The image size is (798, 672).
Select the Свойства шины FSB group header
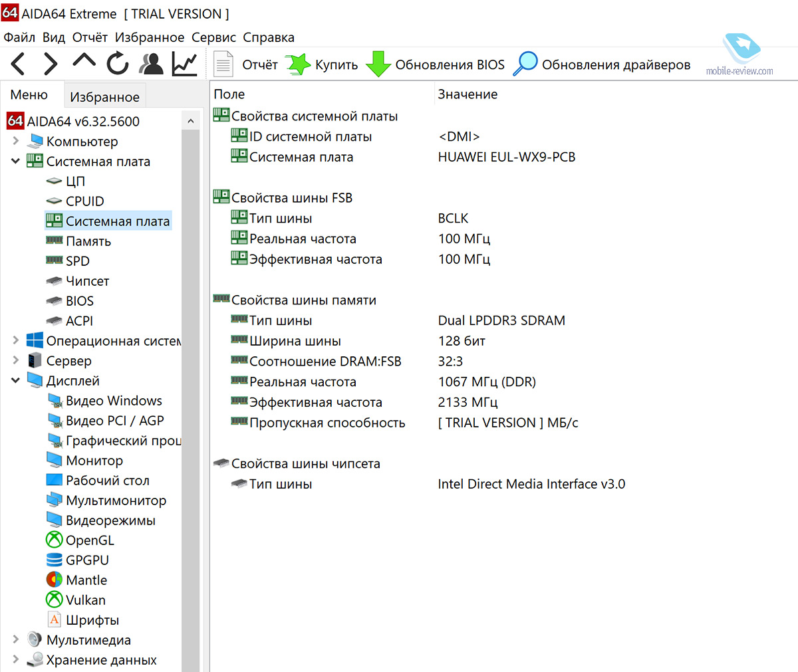pyautogui.click(x=283, y=197)
